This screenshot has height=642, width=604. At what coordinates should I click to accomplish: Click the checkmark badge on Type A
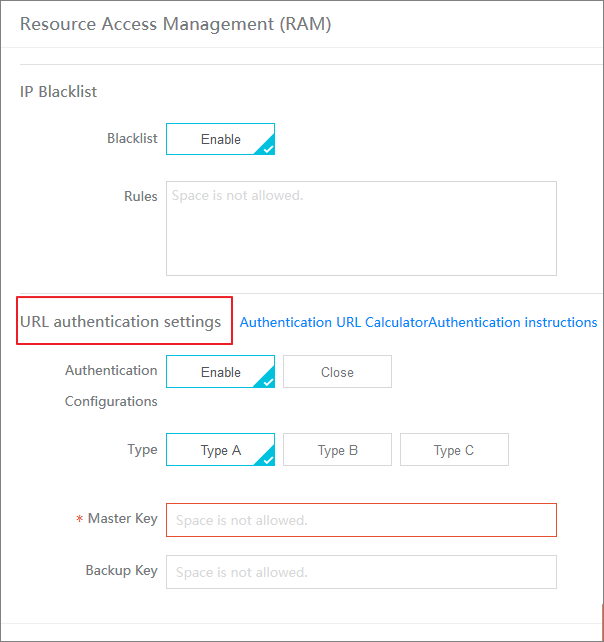coord(267,458)
